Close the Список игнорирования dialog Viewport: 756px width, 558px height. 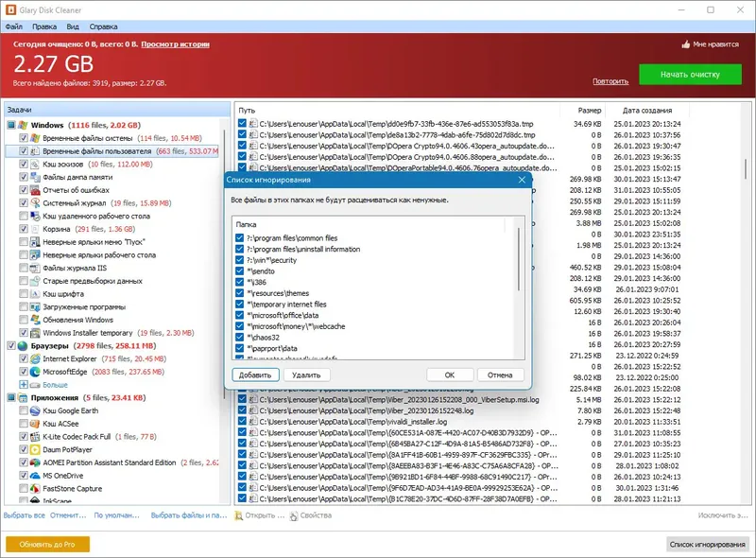(522, 180)
